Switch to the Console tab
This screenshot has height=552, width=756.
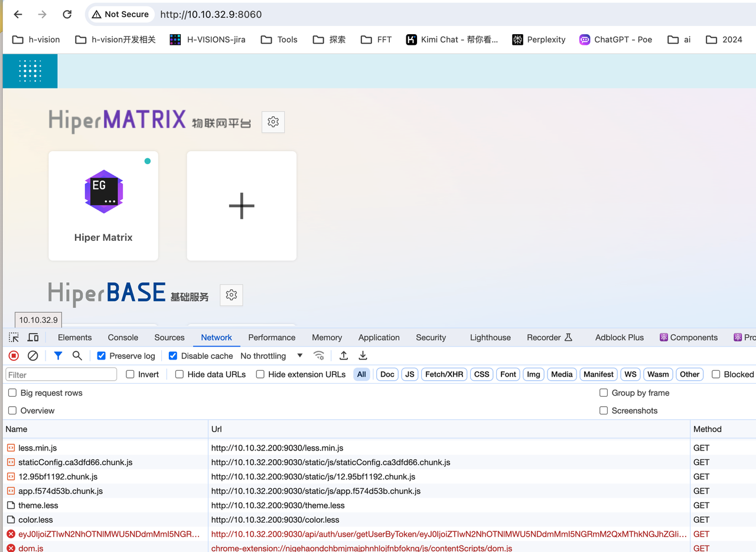pos(123,338)
